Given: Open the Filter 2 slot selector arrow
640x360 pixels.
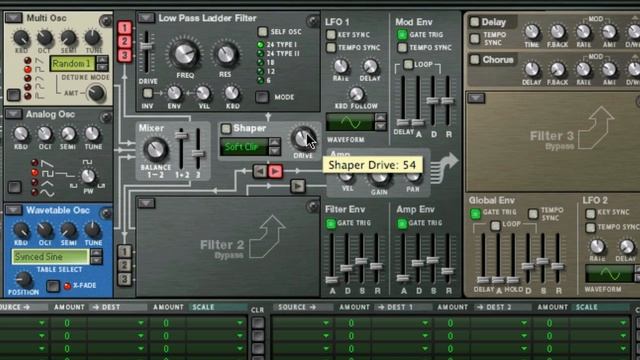Looking at the screenshot, I should pyautogui.click(x=146, y=203).
